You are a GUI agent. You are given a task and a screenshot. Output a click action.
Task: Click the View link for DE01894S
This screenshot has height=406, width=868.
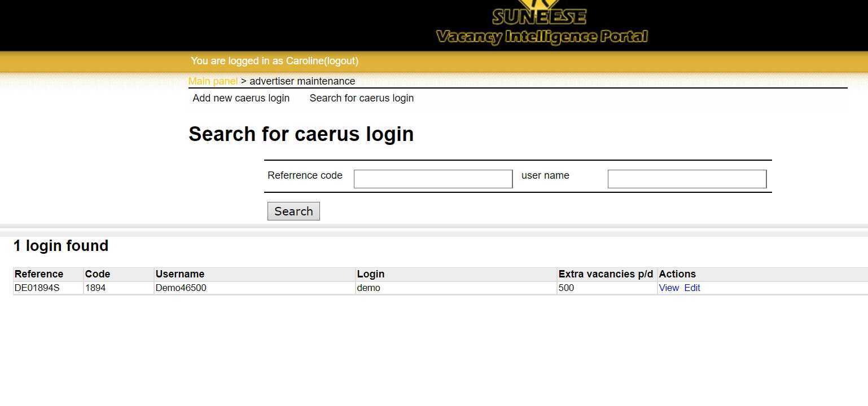[669, 288]
